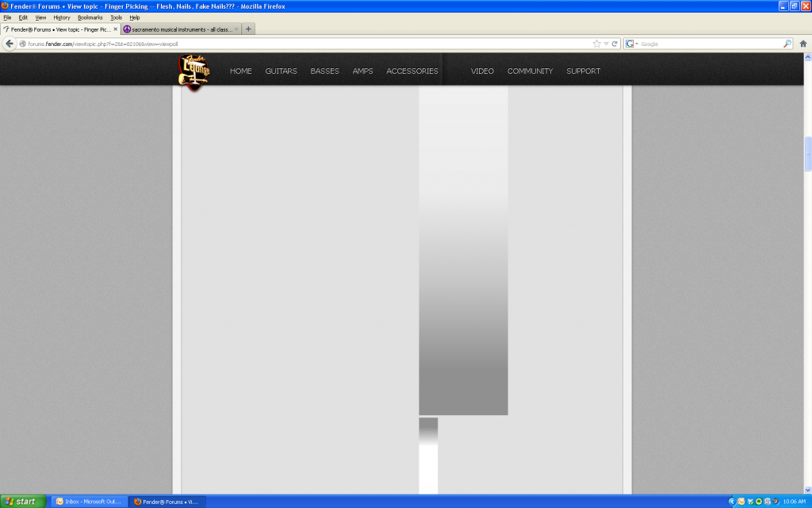
Task: Reload the page with the refresh icon
Action: coord(615,44)
